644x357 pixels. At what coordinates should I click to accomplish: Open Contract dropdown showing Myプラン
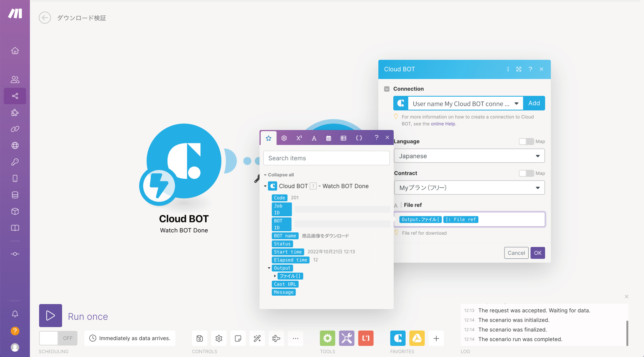tap(469, 188)
